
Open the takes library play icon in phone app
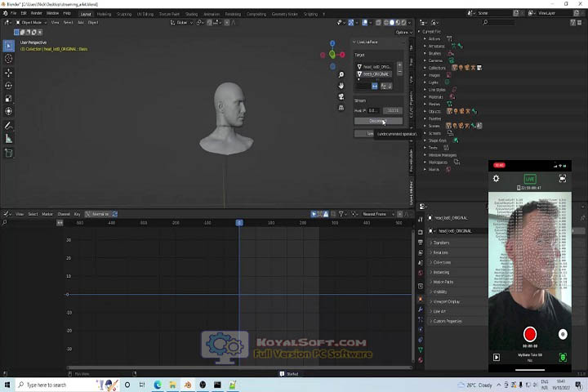click(497, 357)
